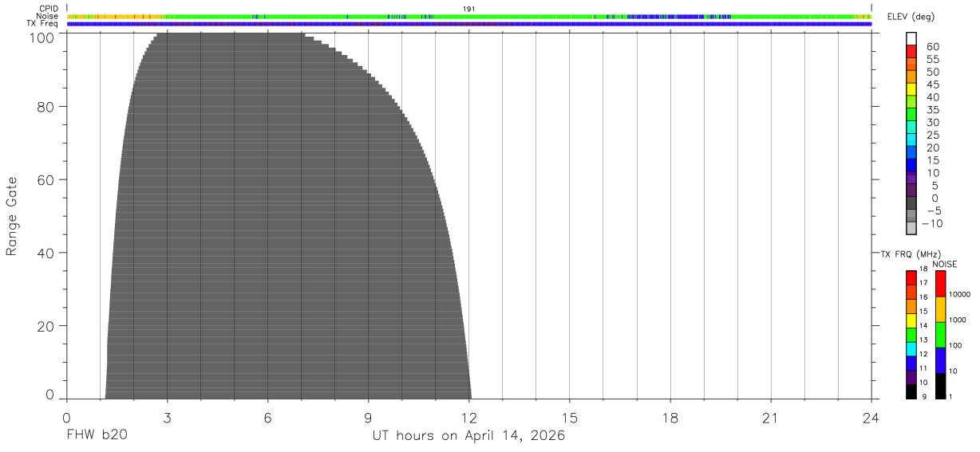Select the cyan segment of TX FRQ bar
Viewport: 980px width, 452px height.
[x=911, y=349]
